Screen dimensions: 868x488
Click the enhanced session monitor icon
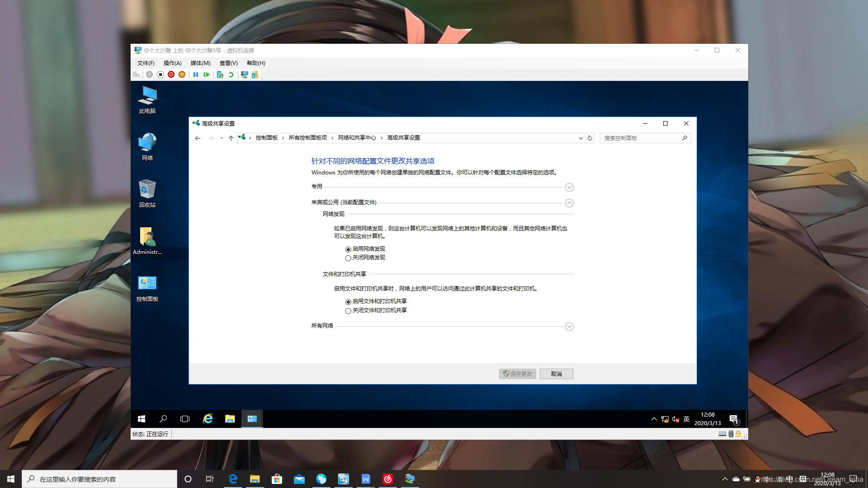[x=245, y=75]
